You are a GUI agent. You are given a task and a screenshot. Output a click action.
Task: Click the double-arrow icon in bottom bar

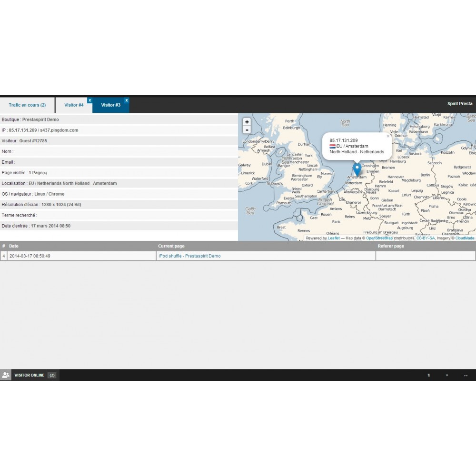466,375
